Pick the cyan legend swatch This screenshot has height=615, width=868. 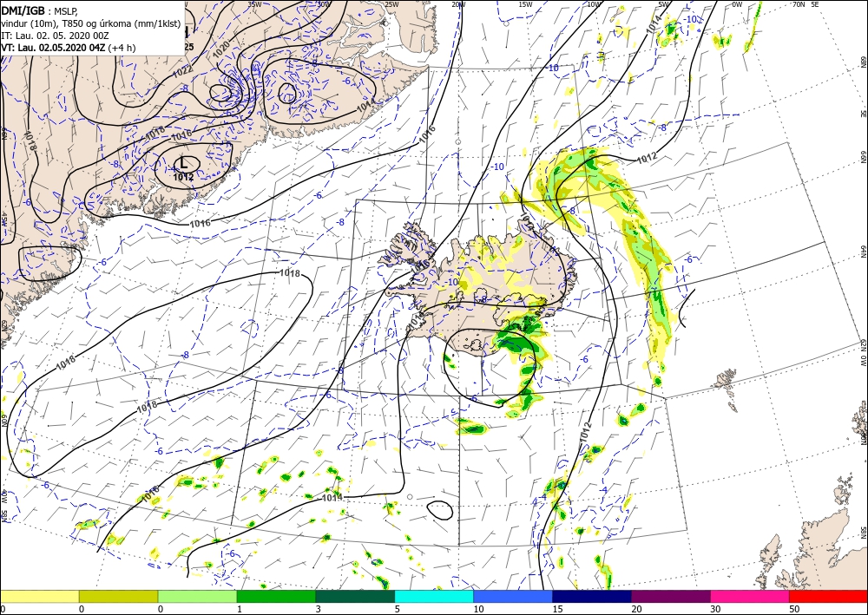pyautogui.click(x=434, y=596)
